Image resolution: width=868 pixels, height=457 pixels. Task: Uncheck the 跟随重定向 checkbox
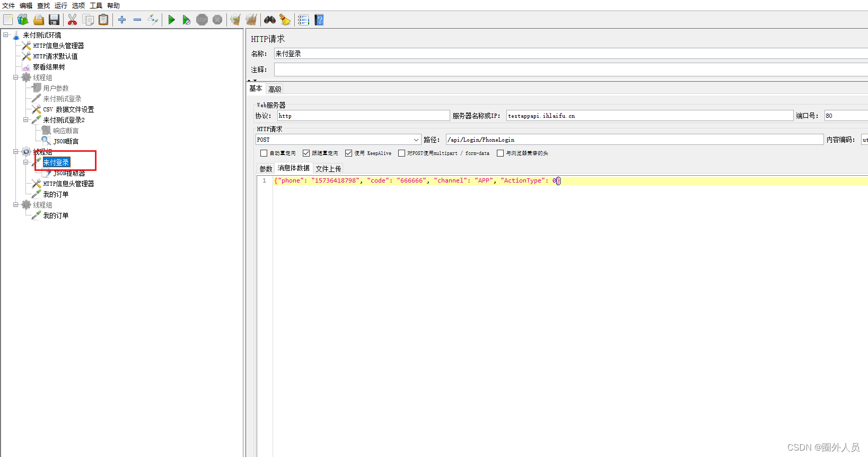pyautogui.click(x=306, y=153)
